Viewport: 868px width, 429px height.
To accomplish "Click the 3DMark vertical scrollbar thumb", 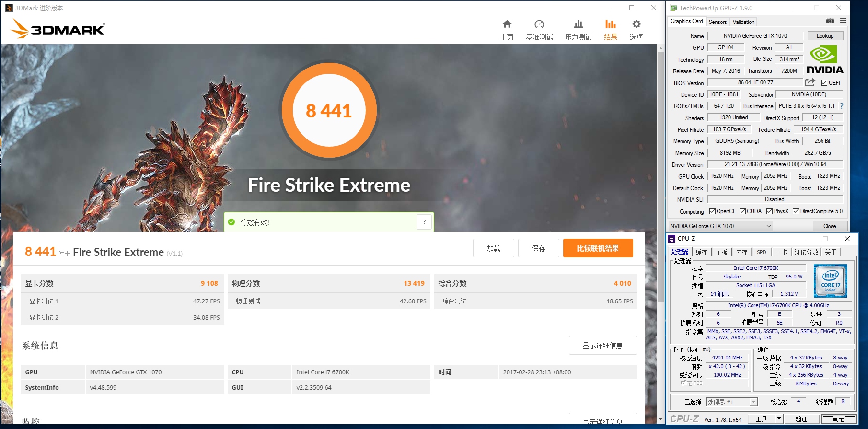I will click(660, 177).
